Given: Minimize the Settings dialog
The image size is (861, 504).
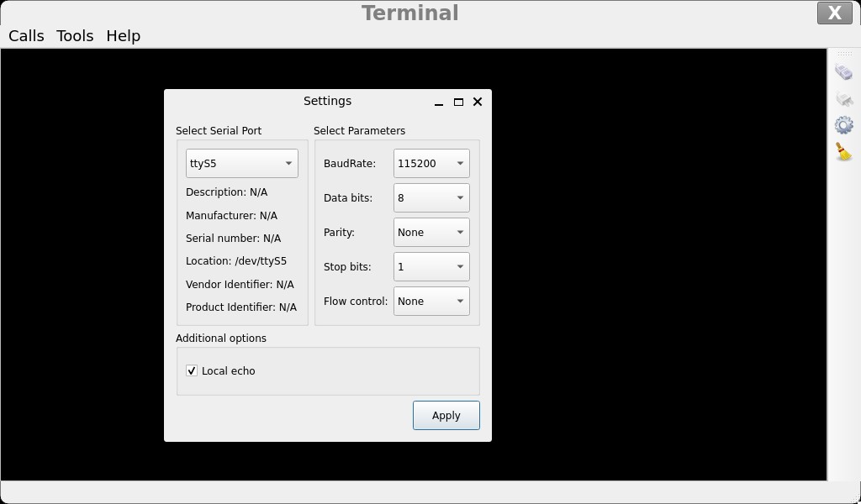Looking at the screenshot, I should (439, 102).
